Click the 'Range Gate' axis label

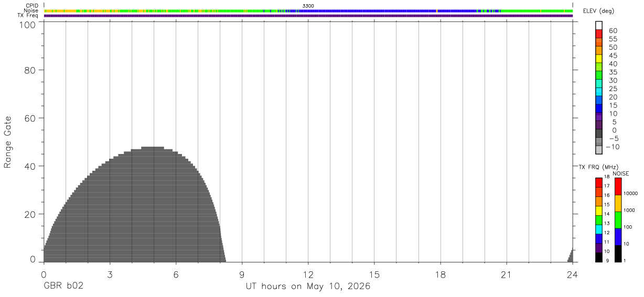(8, 142)
